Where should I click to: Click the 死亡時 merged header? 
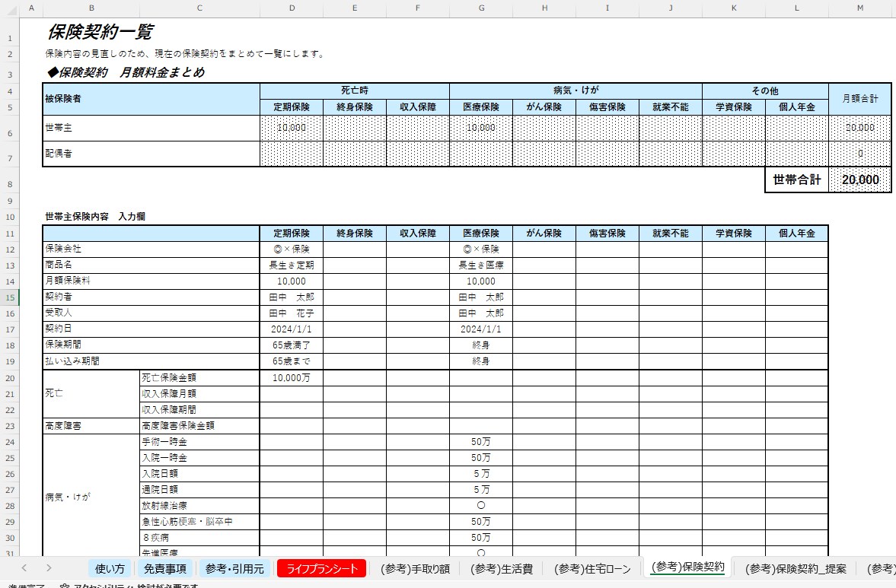(355, 91)
